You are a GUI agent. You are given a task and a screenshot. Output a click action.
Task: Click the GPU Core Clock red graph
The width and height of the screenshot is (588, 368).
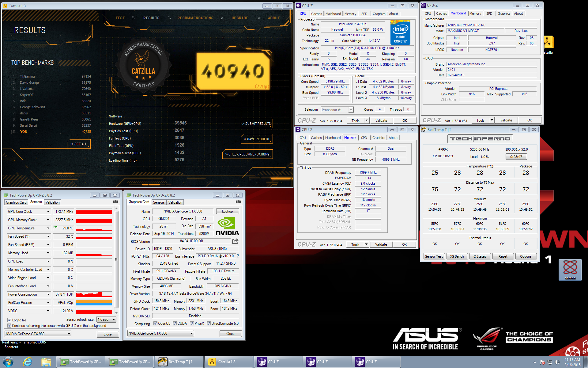pos(94,212)
